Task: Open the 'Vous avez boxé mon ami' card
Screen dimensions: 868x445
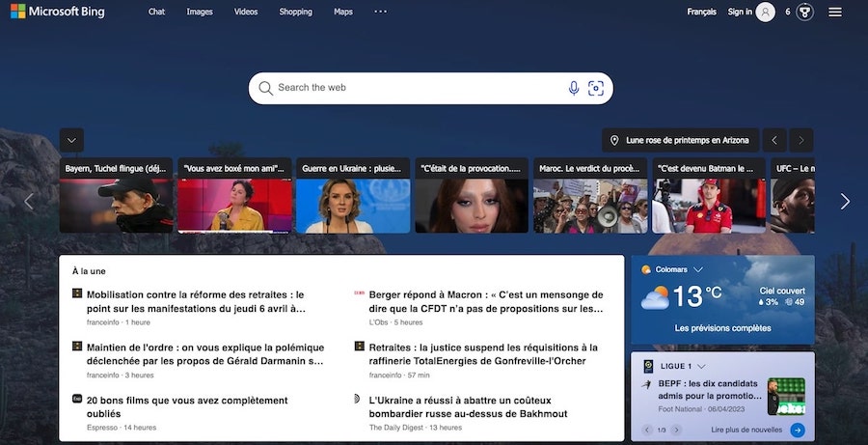Action: (234, 195)
